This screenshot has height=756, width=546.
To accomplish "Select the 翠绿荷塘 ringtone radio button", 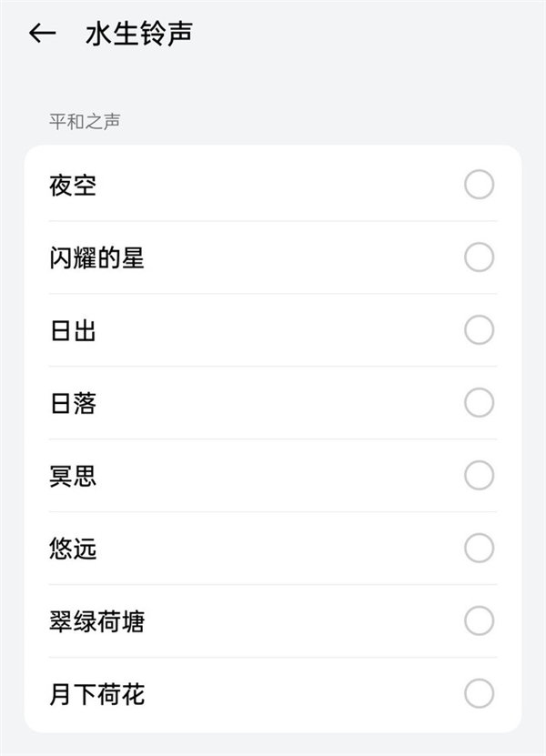I will point(477,620).
